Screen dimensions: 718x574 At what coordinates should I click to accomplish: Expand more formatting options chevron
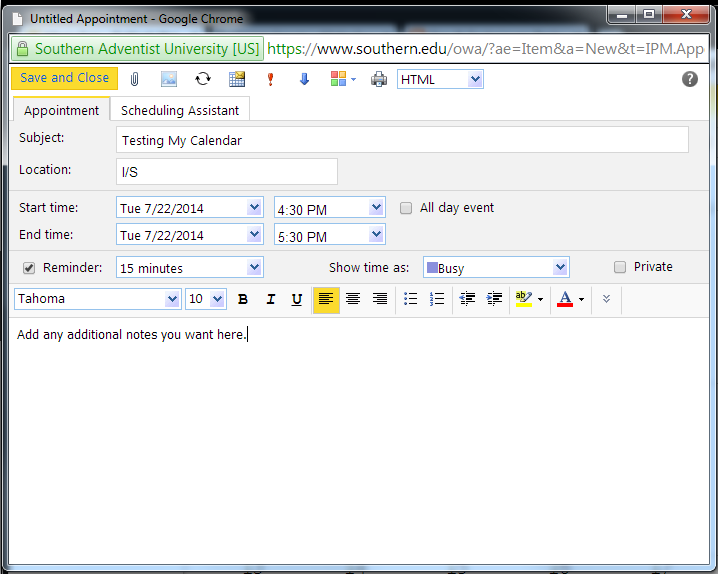(x=606, y=299)
